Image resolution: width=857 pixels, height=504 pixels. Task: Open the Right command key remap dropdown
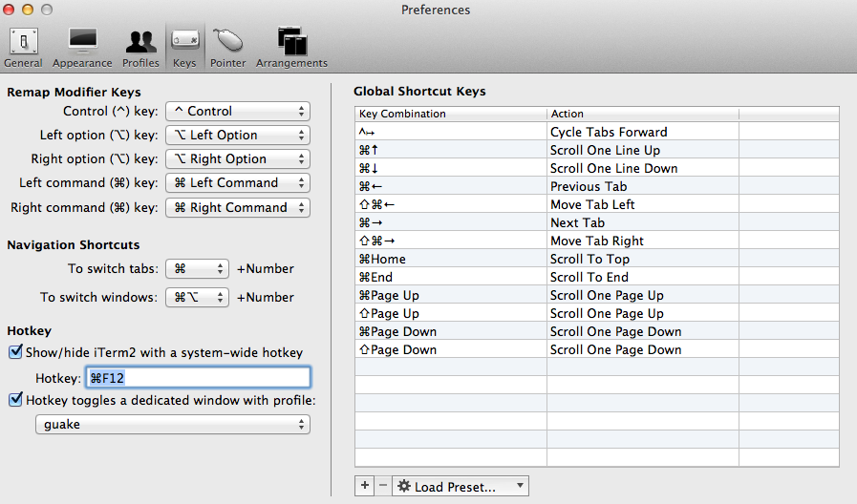[238, 207]
